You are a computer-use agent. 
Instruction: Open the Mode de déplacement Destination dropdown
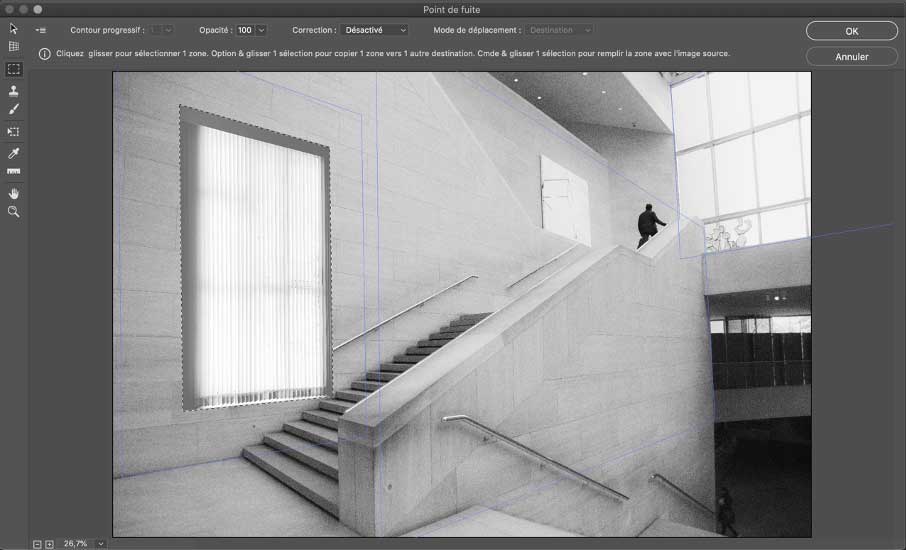(559, 30)
